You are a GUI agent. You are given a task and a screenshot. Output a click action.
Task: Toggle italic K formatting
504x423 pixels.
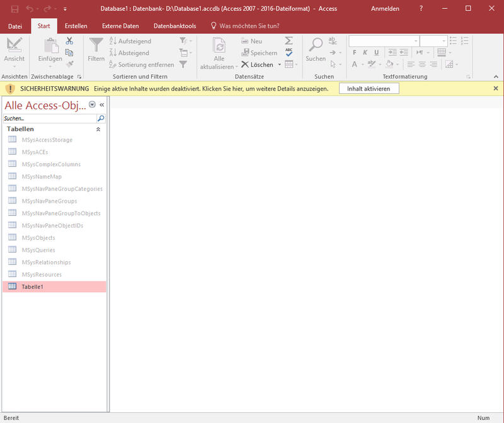(x=365, y=52)
